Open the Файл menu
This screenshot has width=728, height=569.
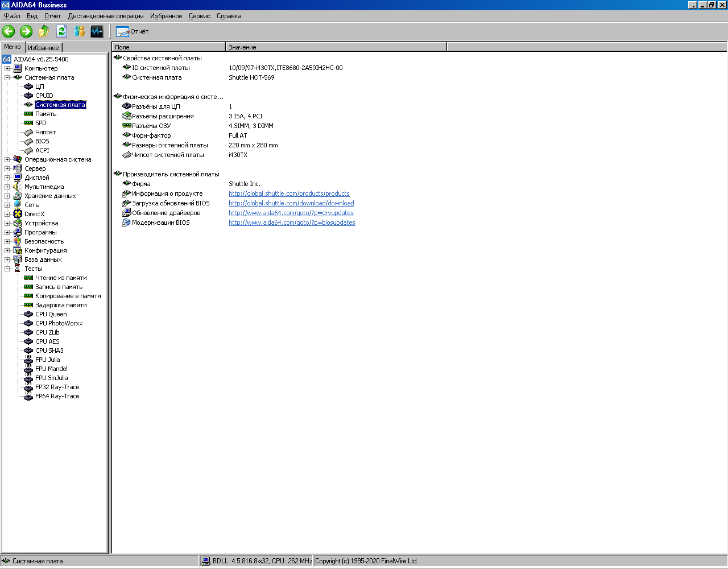coord(12,16)
